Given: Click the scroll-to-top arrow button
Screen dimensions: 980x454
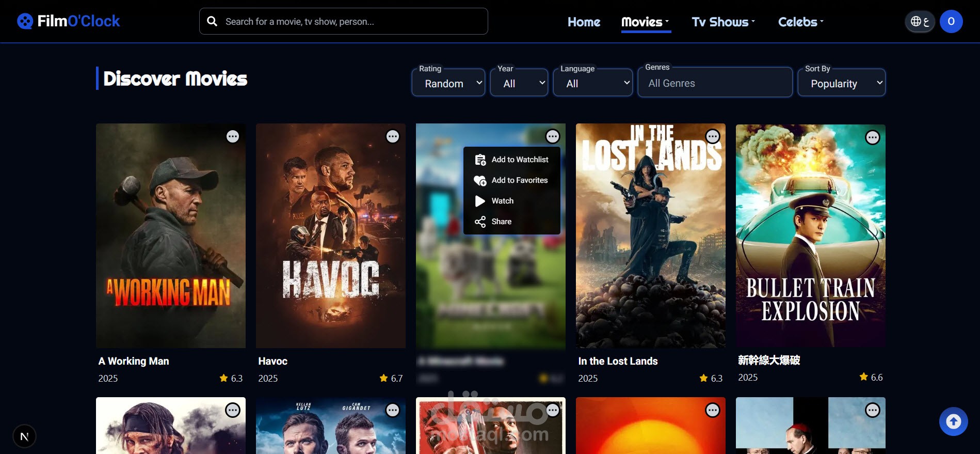Looking at the screenshot, I should point(953,421).
